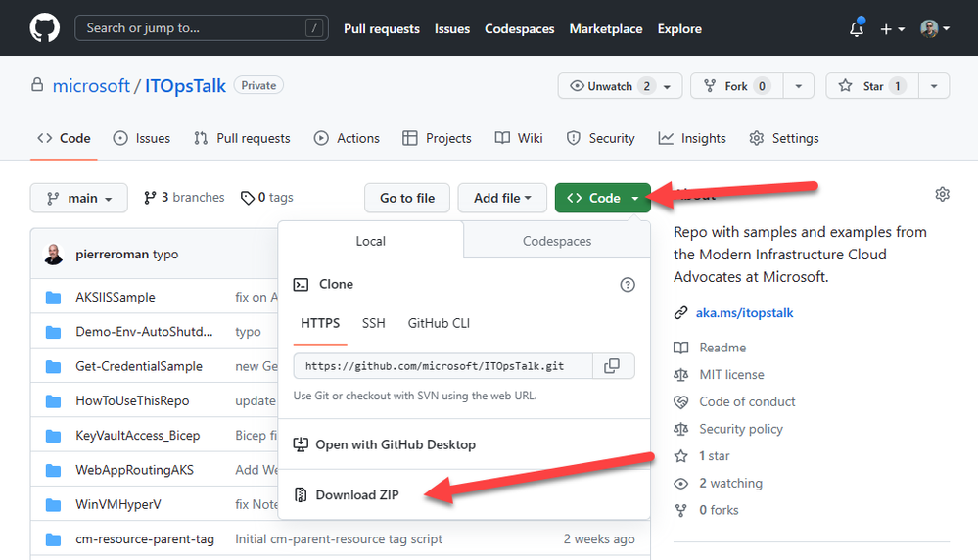The height and width of the screenshot is (560, 978).
Task: Switch to the Insights tab
Action: 692,138
